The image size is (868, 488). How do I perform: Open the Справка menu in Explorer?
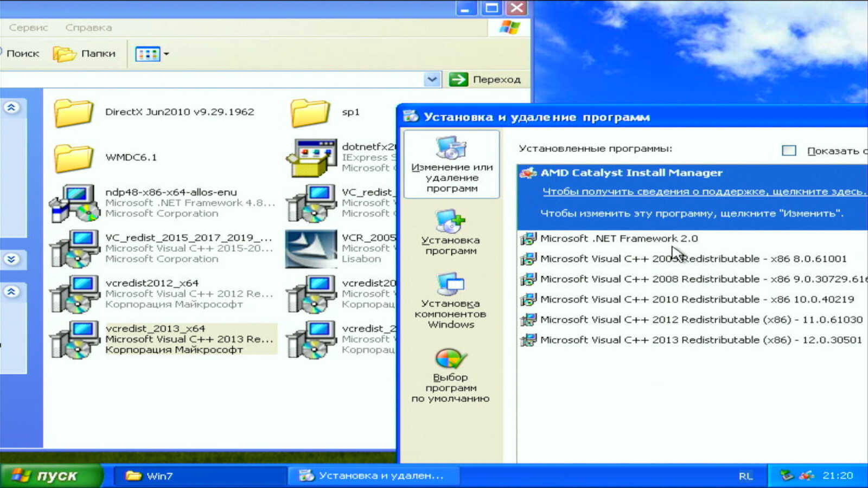88,28
